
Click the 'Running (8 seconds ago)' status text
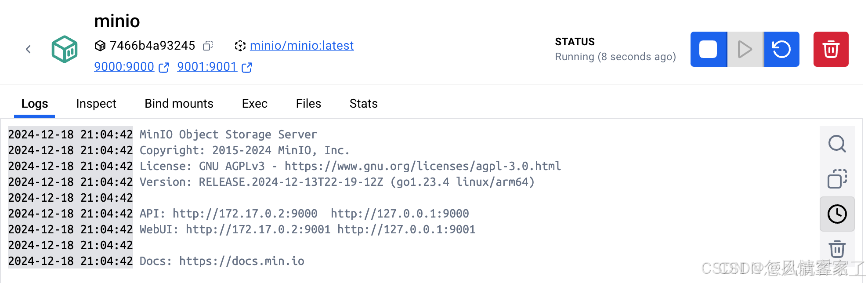click(615, 57)
